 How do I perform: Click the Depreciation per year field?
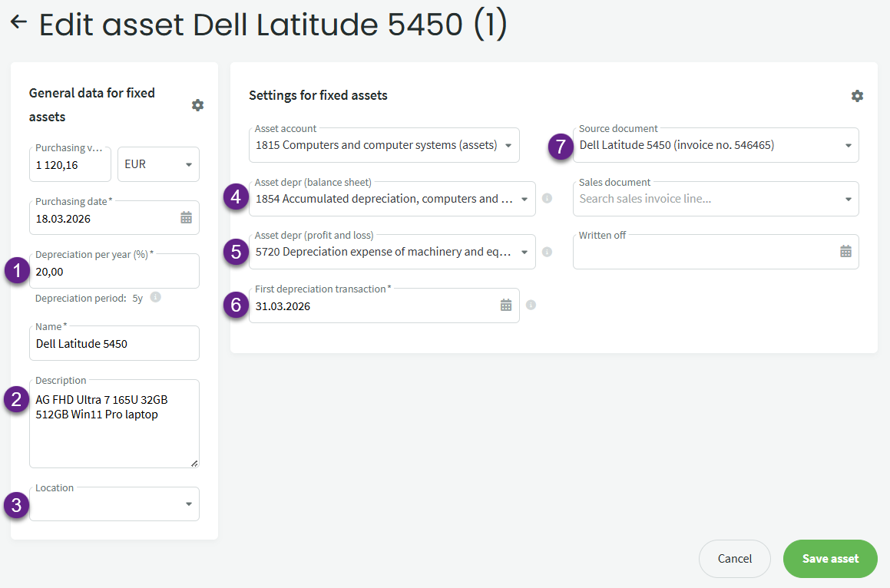point(114,272)
